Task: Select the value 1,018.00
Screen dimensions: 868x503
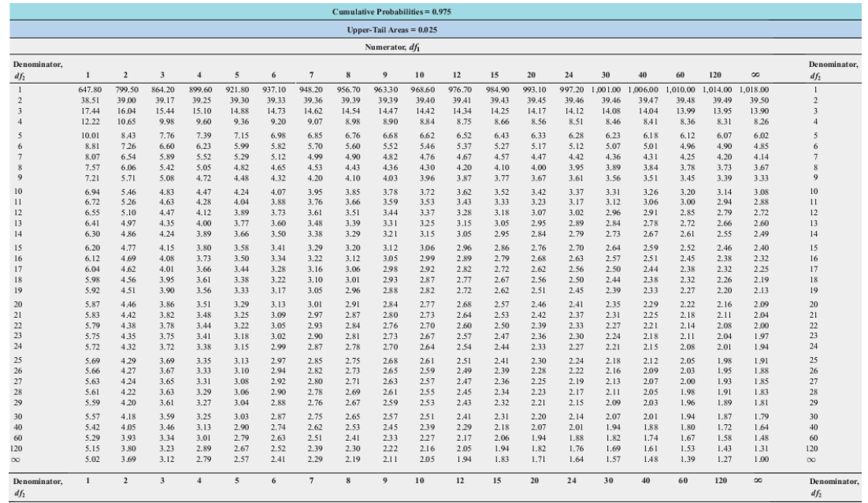Action: coord(754,90)
